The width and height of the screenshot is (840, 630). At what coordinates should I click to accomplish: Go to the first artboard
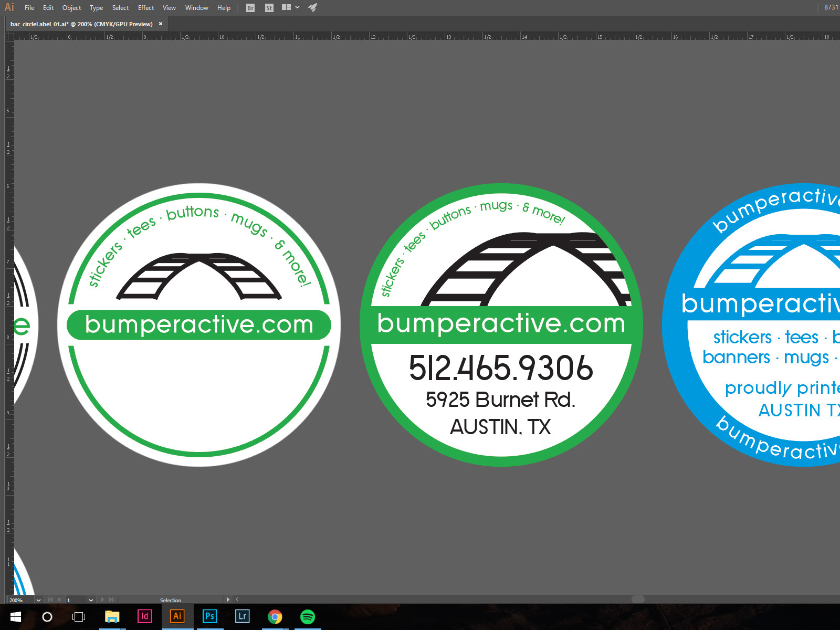[50, 600]
